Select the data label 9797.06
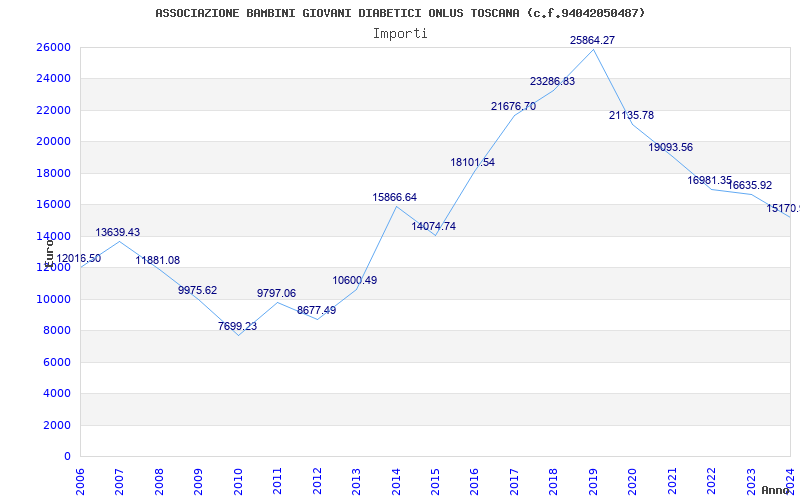 276,293
